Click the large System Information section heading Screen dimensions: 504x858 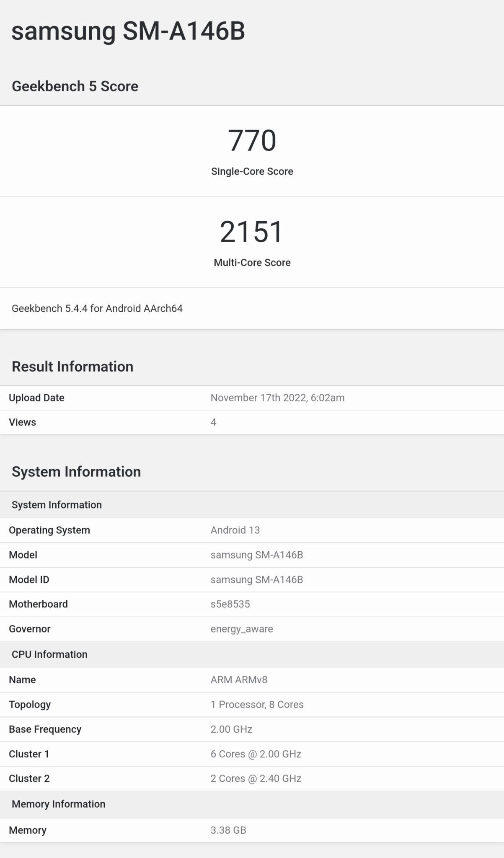[76, 472]
